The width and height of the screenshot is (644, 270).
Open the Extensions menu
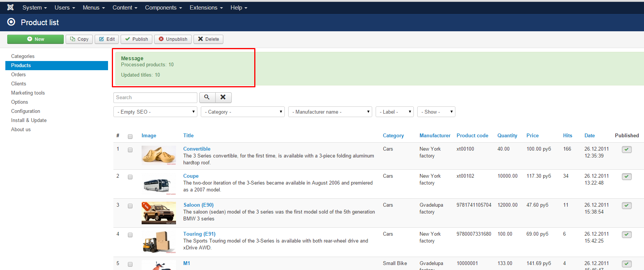(206, 8)
